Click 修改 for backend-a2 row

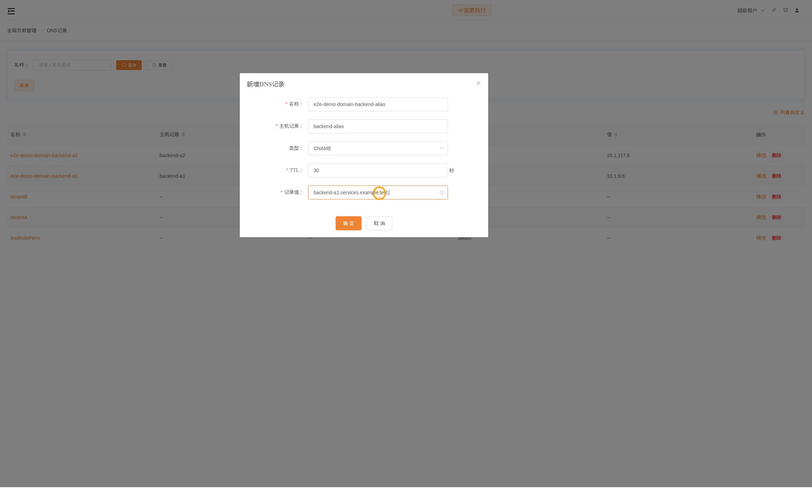point(761,155)
